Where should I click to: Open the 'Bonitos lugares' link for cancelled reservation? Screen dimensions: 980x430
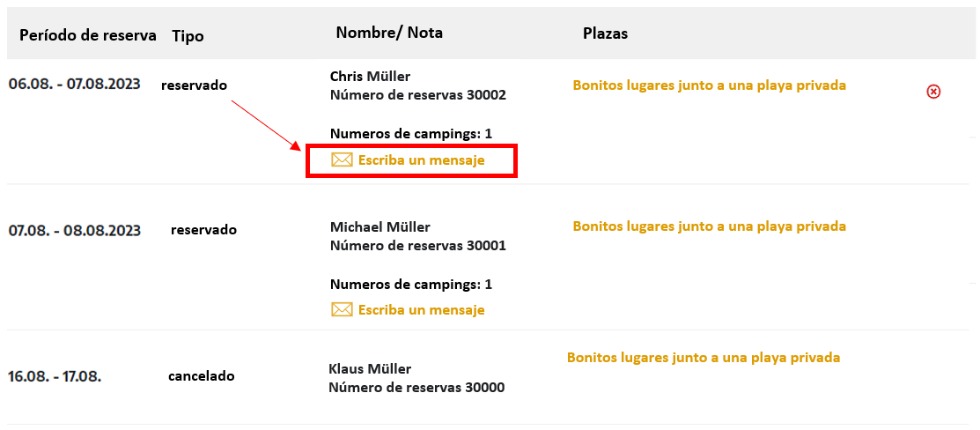point(704,358)
